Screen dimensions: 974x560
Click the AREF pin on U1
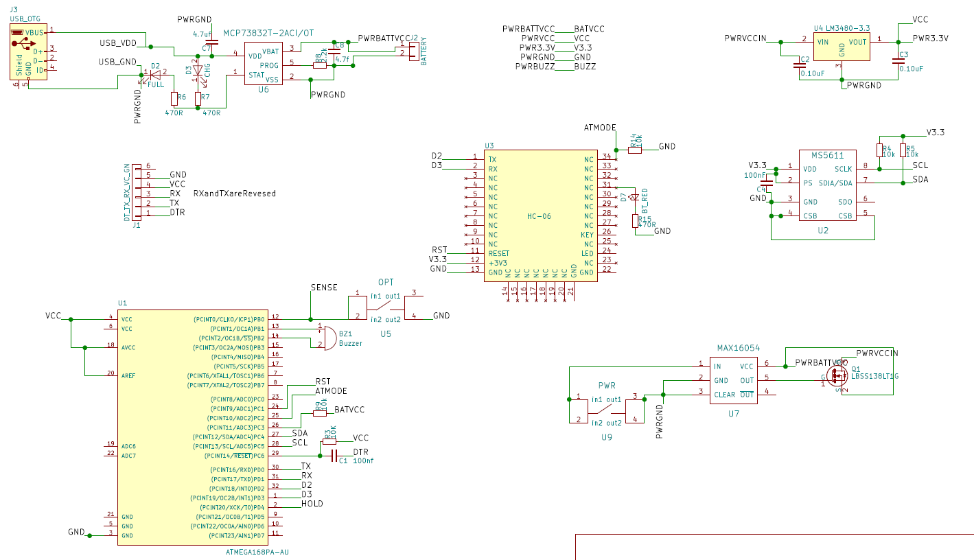pyautogui.click(x=128, y=375)
